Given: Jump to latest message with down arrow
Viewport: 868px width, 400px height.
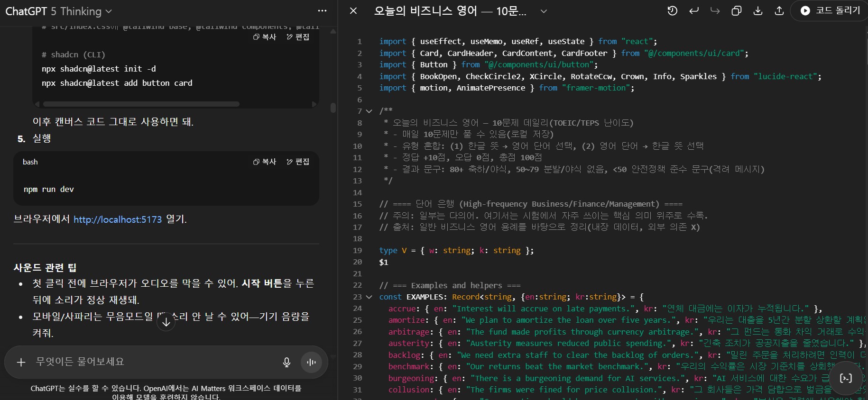Looking at the screenshot, I should point(166,322).
